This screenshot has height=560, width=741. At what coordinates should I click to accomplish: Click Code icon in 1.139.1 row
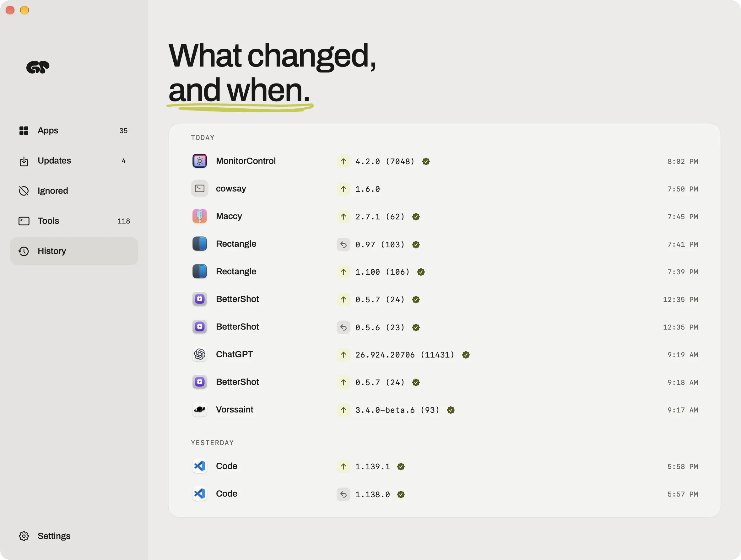coord(200,466)
